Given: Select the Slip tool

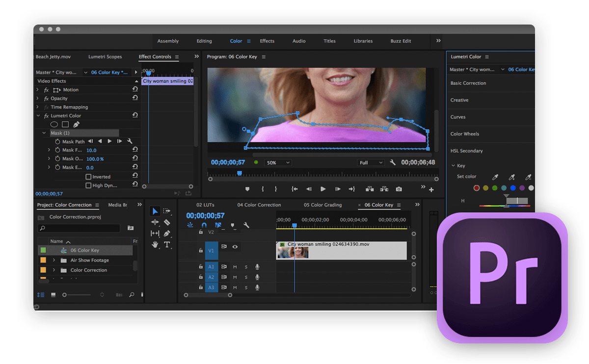Looking at the screenshot, I should click(x=155, y=234).
